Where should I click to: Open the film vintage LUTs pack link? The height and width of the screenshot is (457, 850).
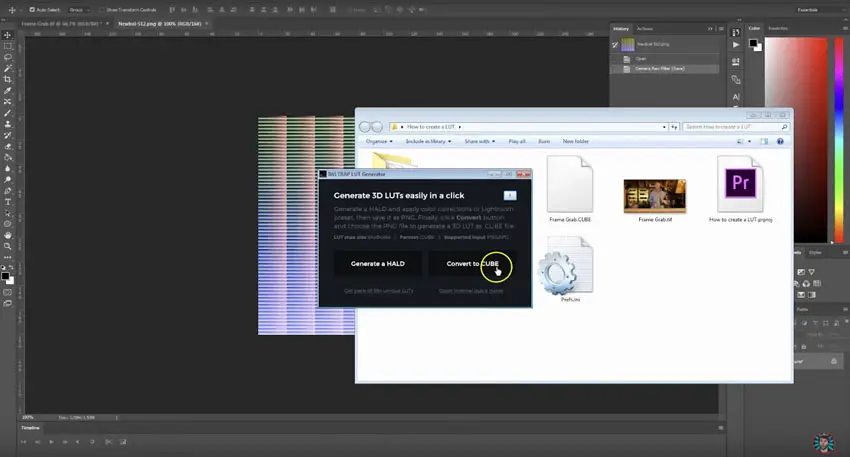click(378, 291)
